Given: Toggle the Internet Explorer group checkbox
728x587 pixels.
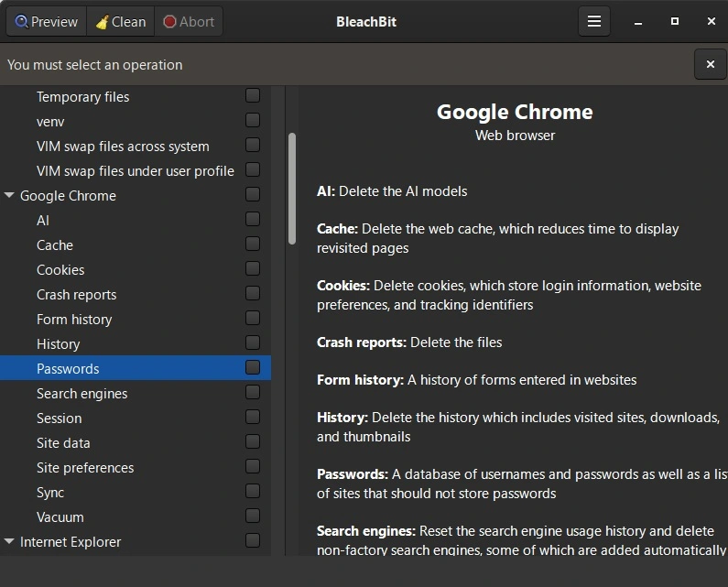Looking at the screenshot, I should 253,540.
